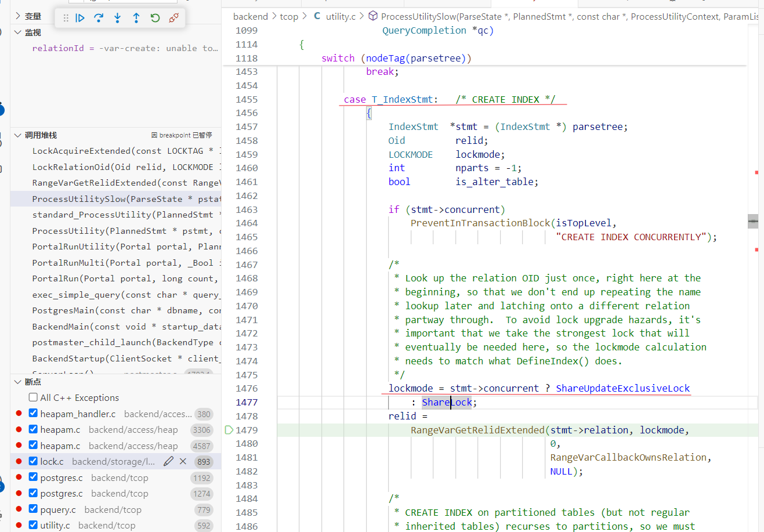764x532 pixels.
Task: Click the Continue debug button
Action: click(81, 18)
